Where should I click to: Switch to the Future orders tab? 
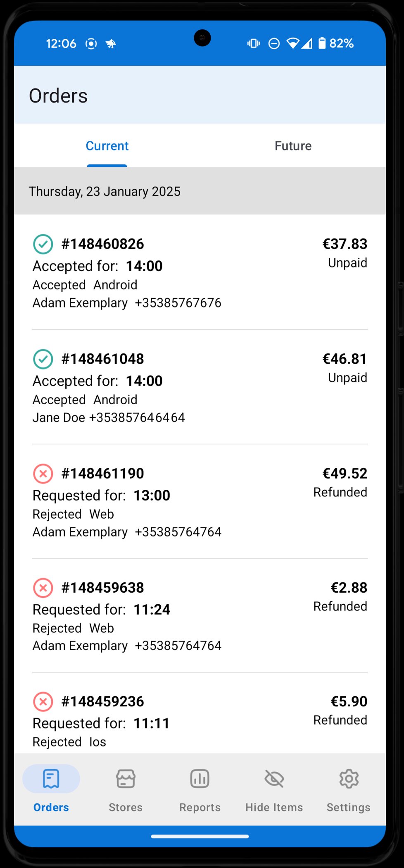293,146
